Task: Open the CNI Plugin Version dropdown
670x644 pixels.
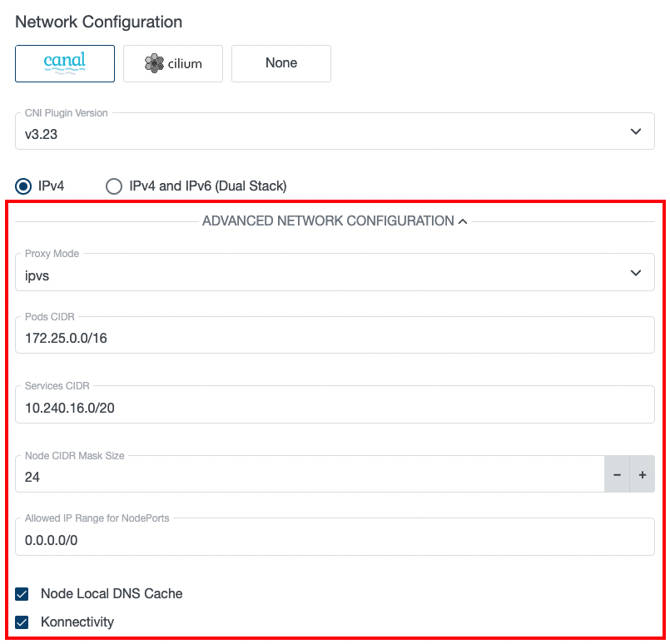Action: pos(333,131)
